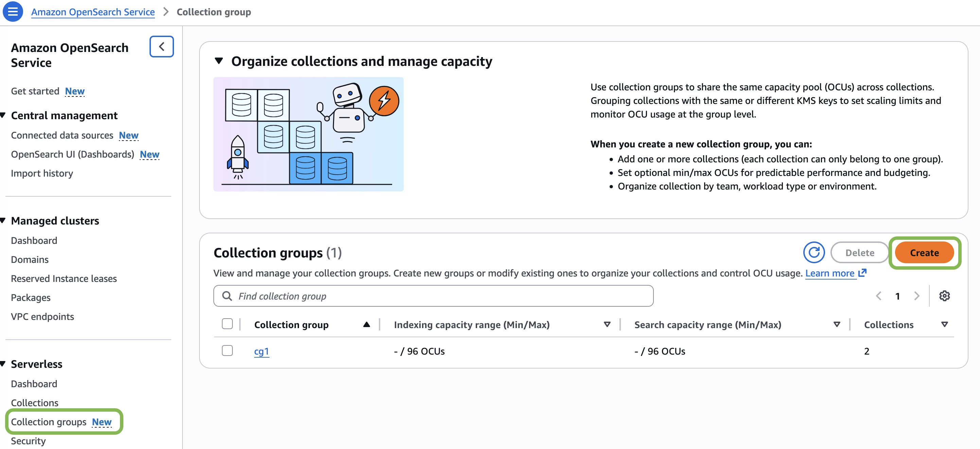This screenshot has width=980, height=449.
Task: Click external link icon beside Learn more
Action: (x=862, y=273)
